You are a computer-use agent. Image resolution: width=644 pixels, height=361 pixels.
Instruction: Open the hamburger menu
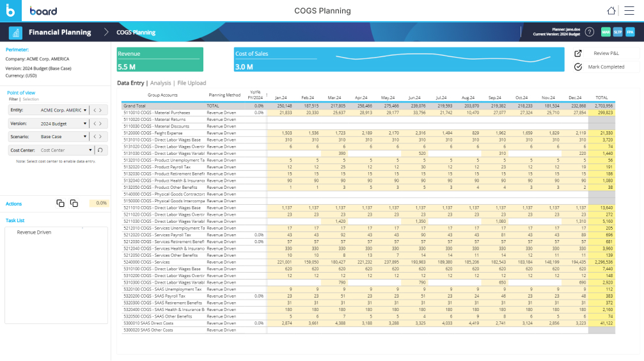629,11
